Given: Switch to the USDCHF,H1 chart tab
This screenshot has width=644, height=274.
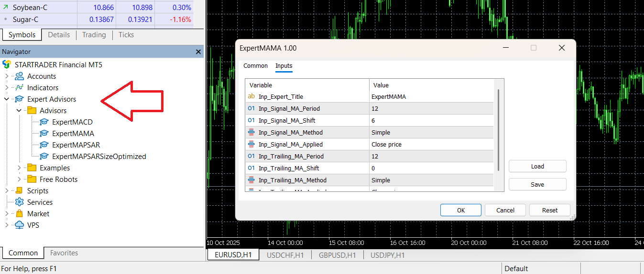Looking at the screenshot, I should click(x=285, y=255).
